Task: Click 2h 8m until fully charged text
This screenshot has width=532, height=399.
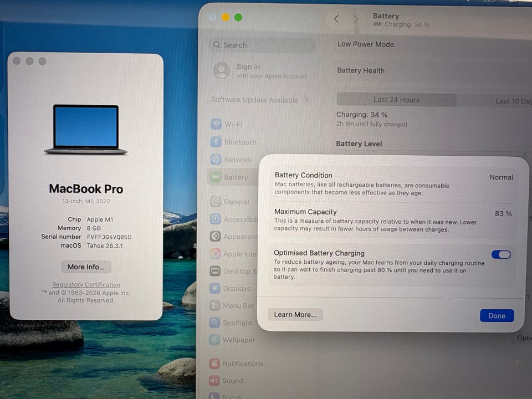Action: 371,124
